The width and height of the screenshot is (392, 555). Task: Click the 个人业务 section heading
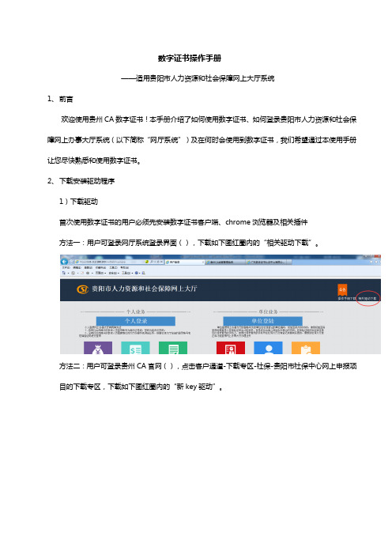135,311
